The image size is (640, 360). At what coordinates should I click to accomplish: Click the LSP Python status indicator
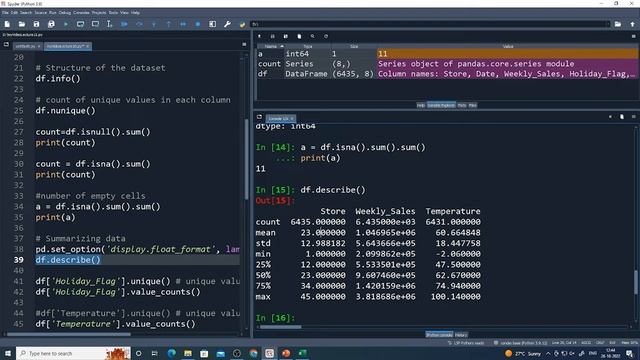pyautogui.click(x=465, y=343)
